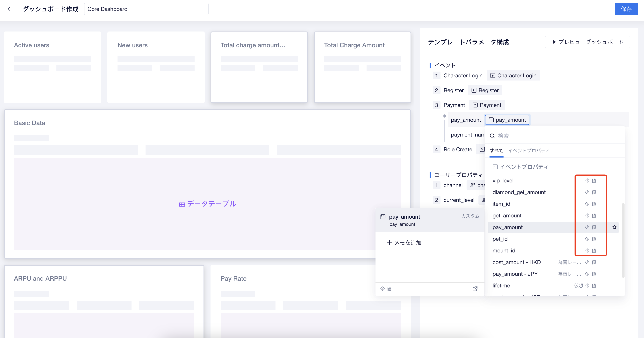Viewport: 644px width, 338px height.
Task: Click the value tag icon on vip_level row
Action: (x=587, y=181)
